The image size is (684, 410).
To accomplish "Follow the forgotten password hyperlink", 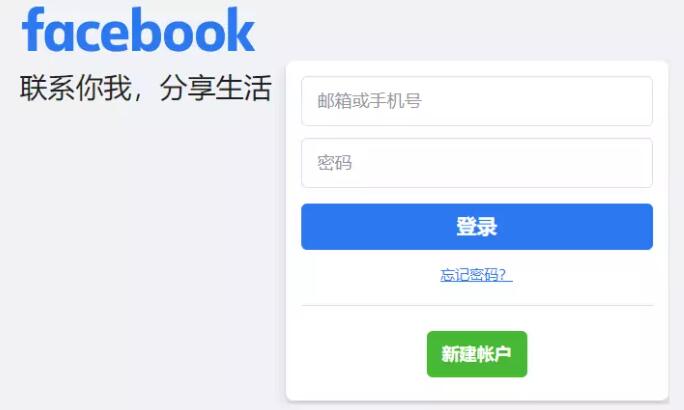I will (x=476, y=275).
